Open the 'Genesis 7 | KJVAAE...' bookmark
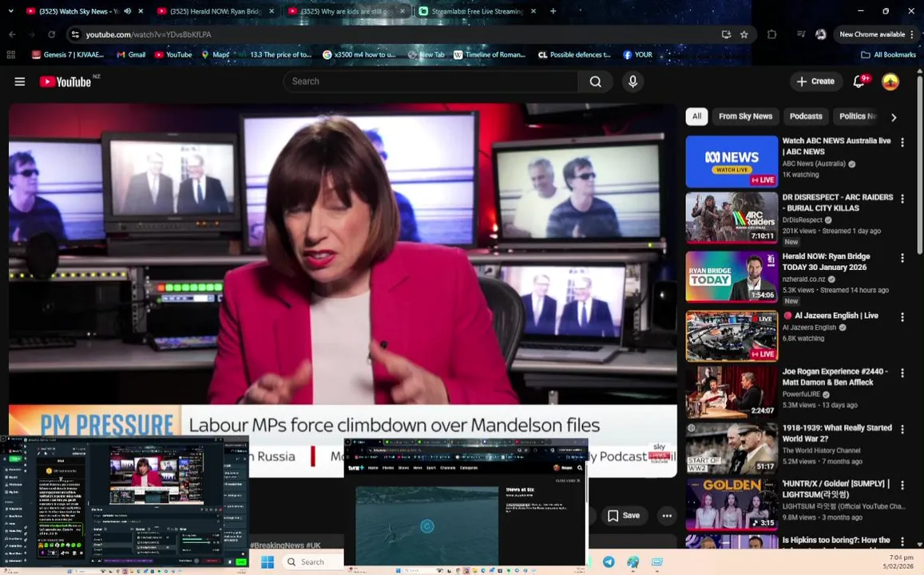 (x=68, y=54)
